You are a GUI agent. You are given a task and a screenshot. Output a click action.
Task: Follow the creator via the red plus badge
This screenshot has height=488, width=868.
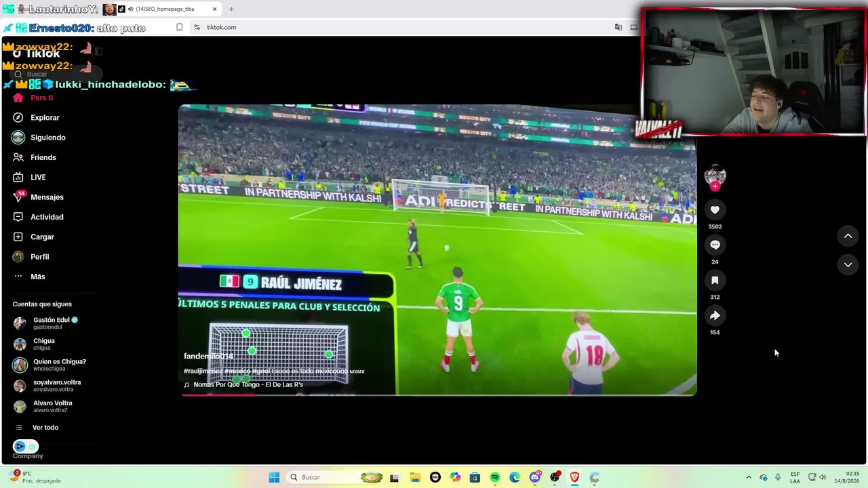(x=715, y=186)
